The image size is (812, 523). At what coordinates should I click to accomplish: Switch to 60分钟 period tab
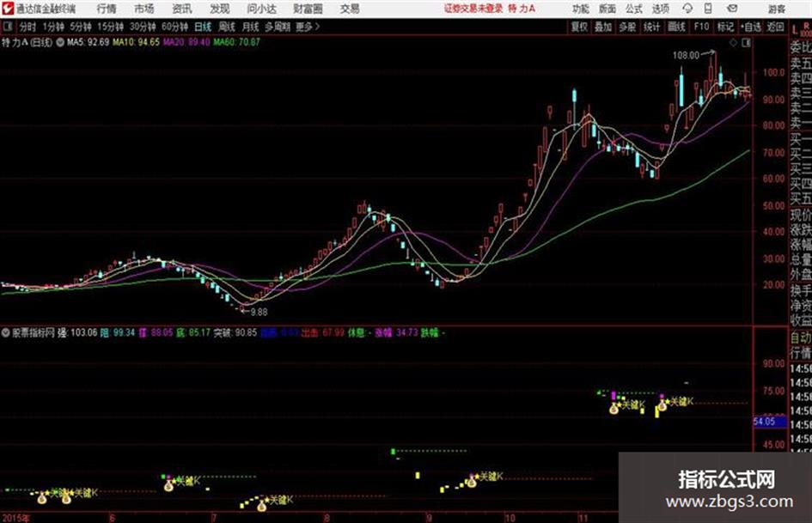(174, 27)
